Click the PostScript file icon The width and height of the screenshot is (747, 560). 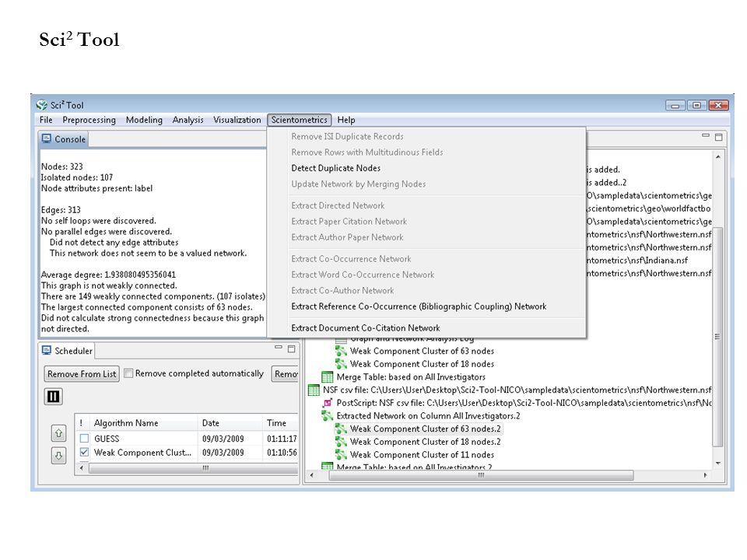point(328,403)
